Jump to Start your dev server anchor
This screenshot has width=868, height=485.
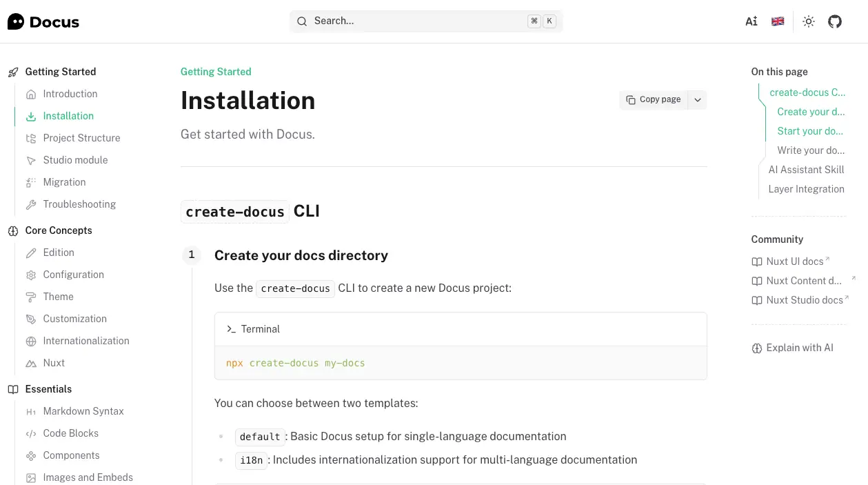point(810,131)
